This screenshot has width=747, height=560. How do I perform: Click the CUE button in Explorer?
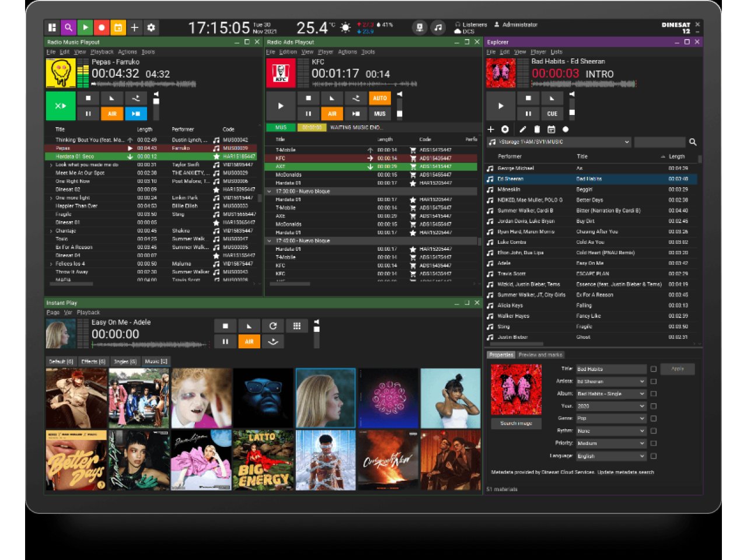[x=552, y=114]
